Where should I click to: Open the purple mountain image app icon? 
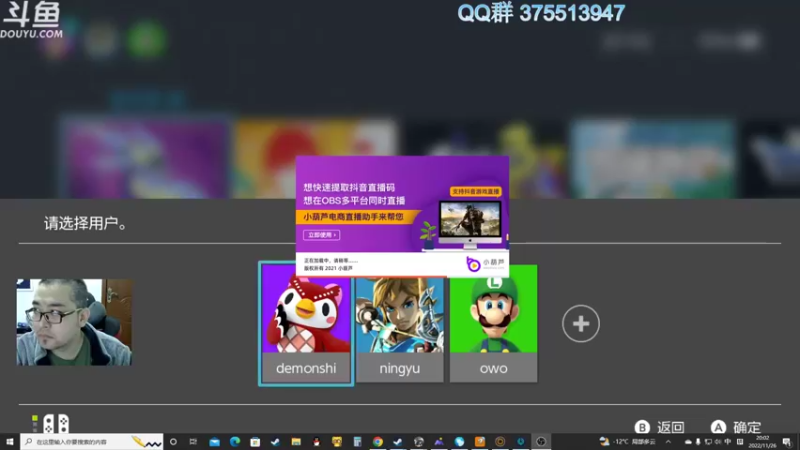[439, 442]
